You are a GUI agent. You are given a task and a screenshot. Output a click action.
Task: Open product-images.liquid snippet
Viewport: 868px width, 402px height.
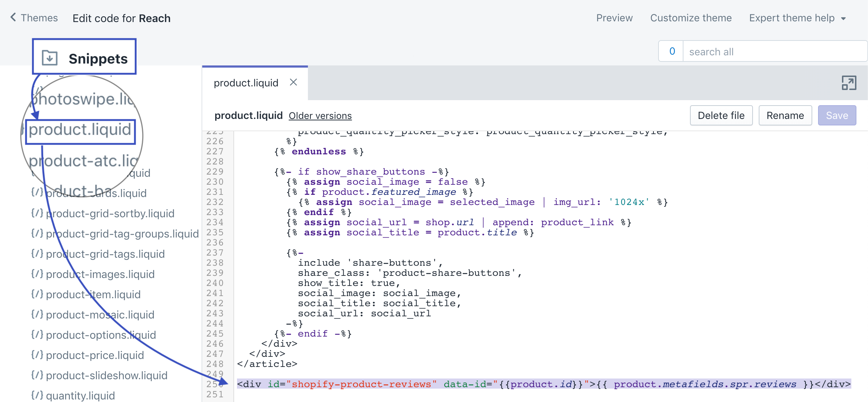tap(100, 274)
